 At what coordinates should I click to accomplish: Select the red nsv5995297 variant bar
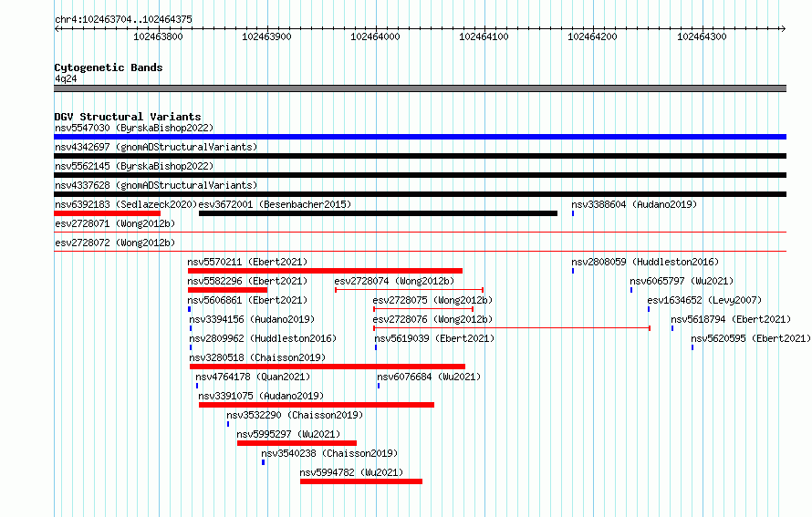[297, 443]
